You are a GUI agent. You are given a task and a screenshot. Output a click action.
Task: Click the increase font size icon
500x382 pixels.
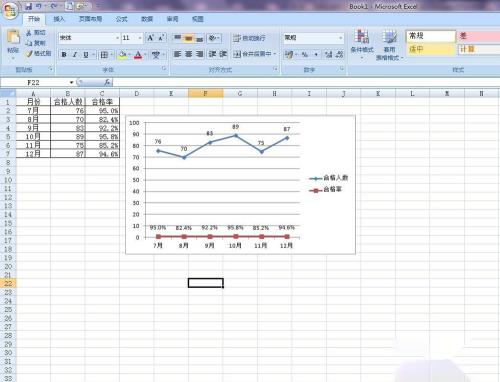tap(151, 38)
